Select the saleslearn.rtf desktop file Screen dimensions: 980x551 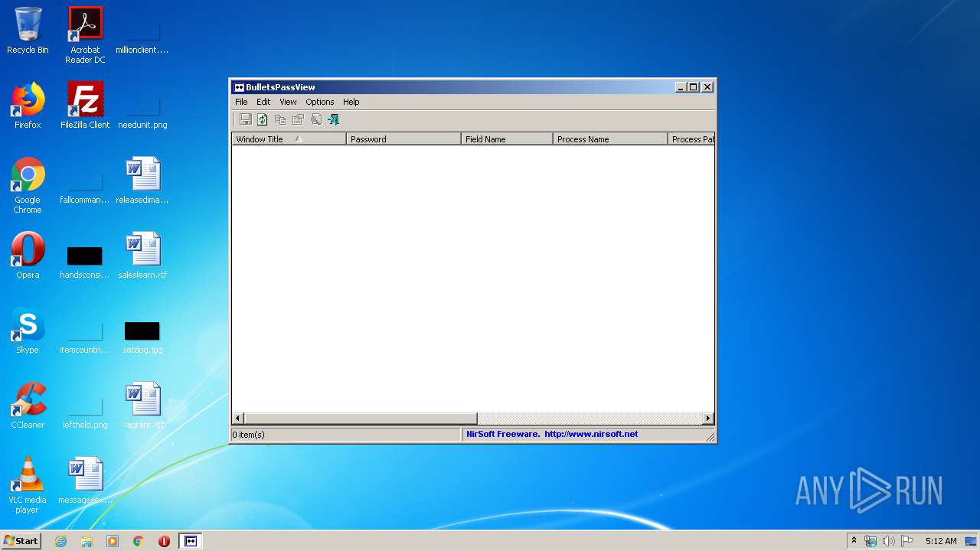pos(142,256)
